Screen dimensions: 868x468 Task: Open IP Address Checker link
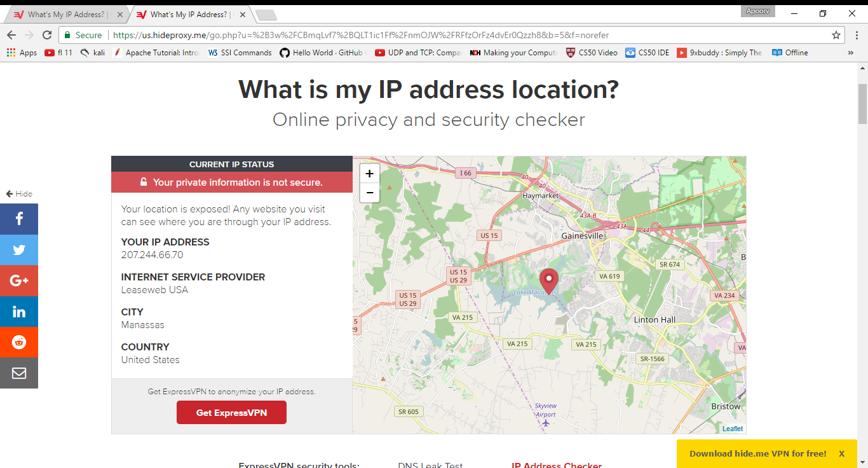tap(557, 465)
